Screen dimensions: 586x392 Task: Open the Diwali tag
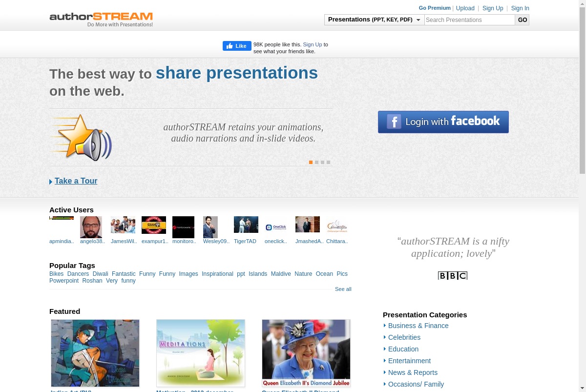(x=101, y=274)
